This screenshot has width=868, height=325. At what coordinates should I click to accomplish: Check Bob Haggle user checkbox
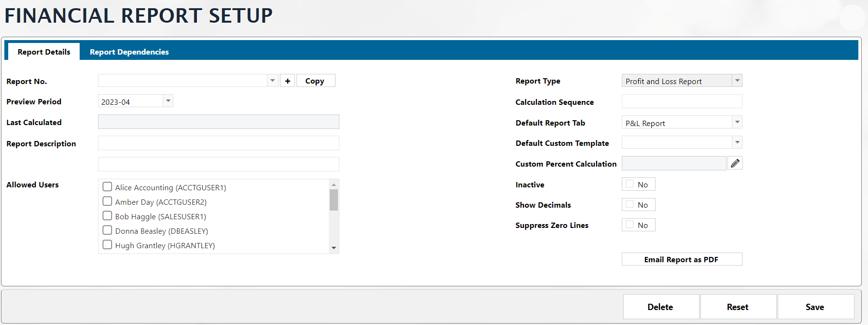point(108,216)
